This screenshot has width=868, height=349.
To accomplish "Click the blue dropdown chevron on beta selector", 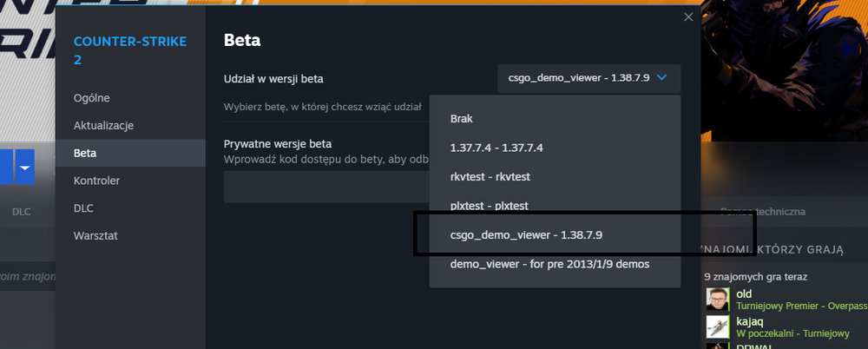I will click(x=661, y=78).
